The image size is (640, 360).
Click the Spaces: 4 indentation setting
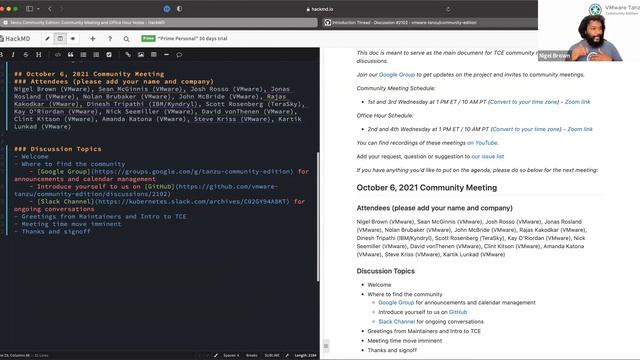tap(231, 356)
